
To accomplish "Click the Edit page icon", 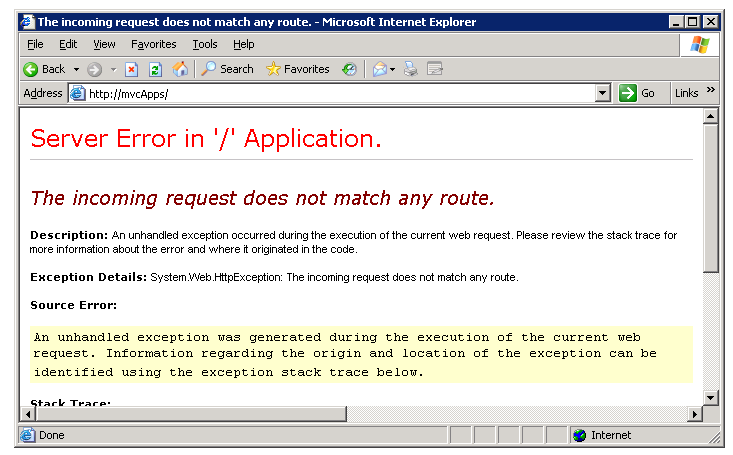I will pyautogui.click(x=435, y=69).
